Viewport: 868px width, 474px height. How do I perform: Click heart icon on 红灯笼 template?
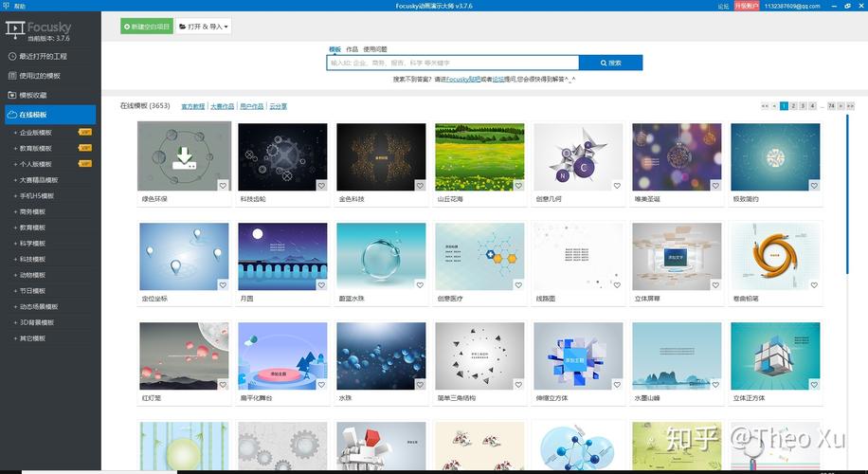pyautogui.click(x=223, y=385)
